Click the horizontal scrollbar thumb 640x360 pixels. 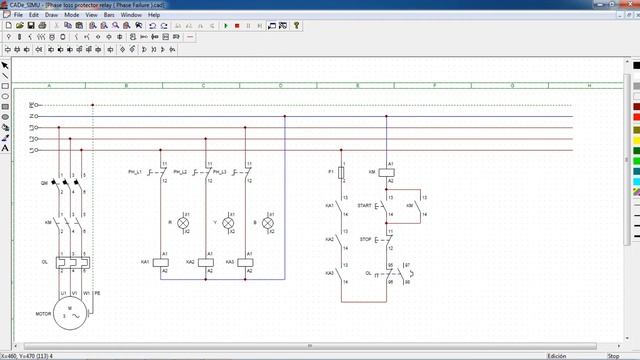[x=310, y=346]
